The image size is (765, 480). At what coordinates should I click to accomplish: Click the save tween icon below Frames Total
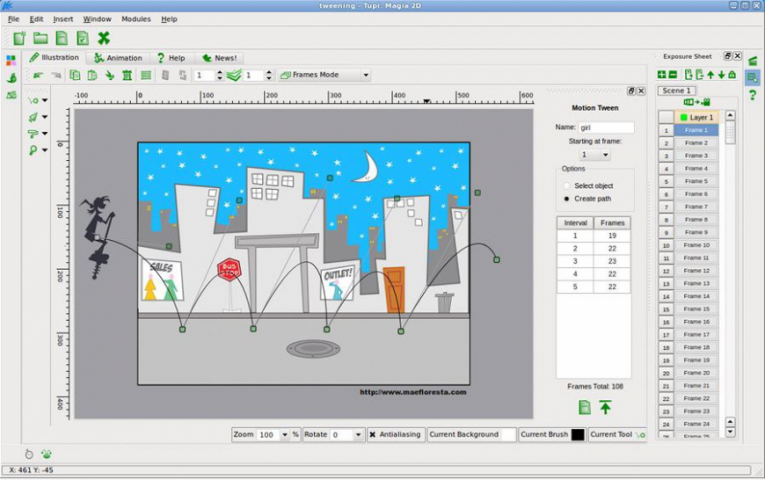point(584,407)
